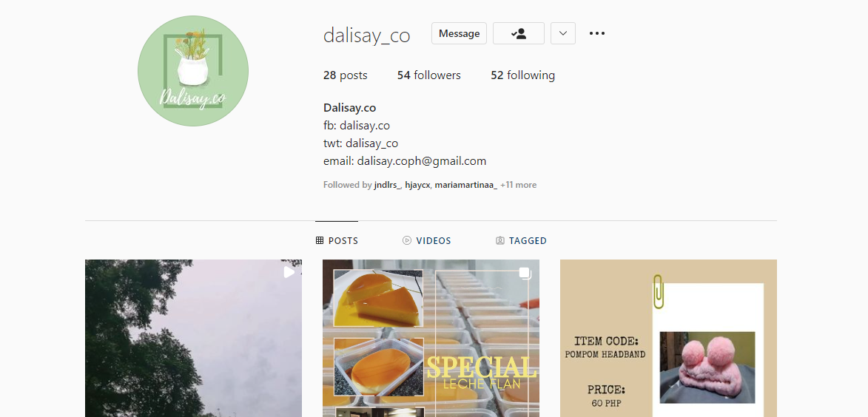
Task: Open mariamartinaa_ profile link
Action: click(465, 185)
